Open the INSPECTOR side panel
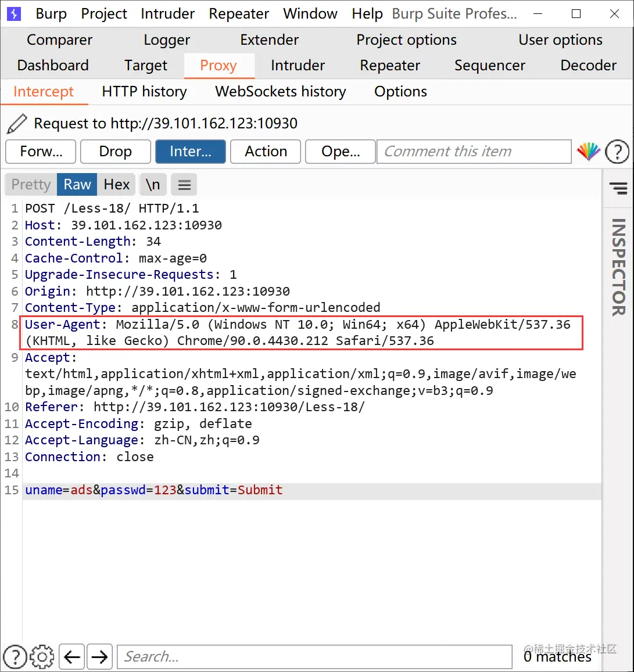This screenshot has height=672, width=634. point(618,267)
